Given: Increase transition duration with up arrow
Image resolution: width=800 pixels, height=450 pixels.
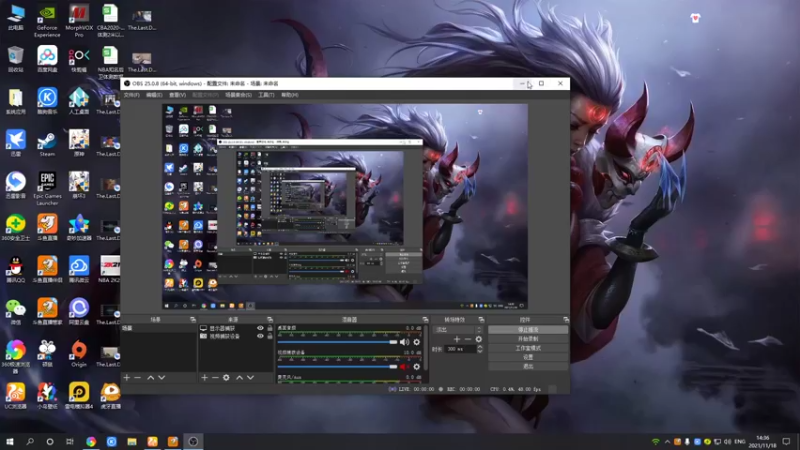Looking at the screenshot, I should click(480, 346).
